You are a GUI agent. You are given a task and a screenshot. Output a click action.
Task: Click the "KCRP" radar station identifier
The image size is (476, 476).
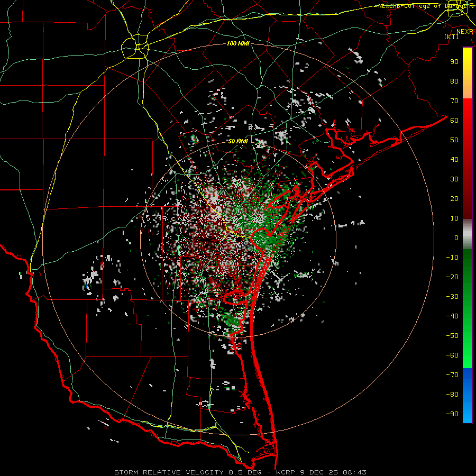pos(286,472)
